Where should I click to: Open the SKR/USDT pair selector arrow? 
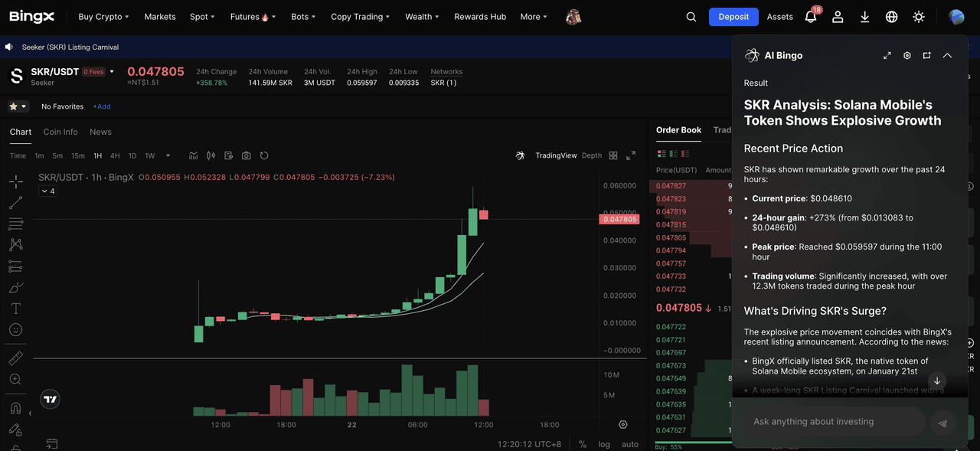tap(112, 71)
